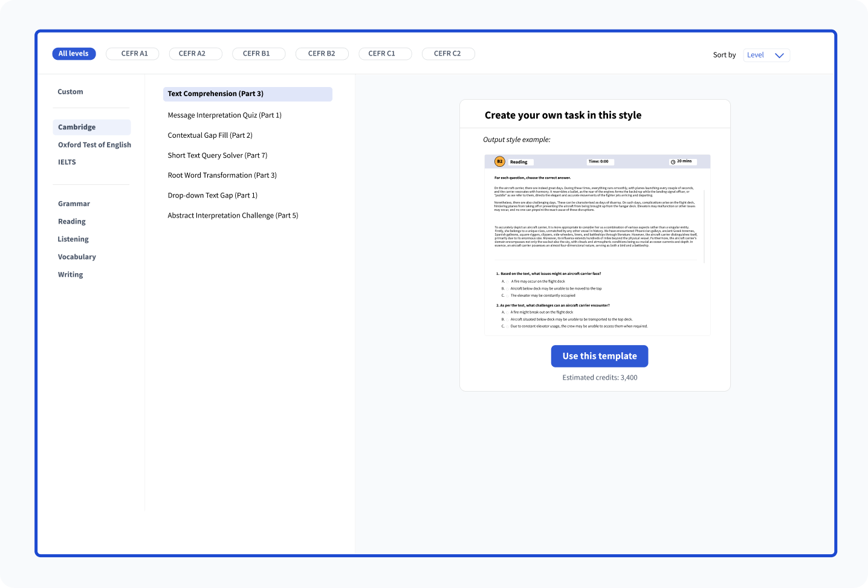Open the Custom category
This screenshot has width=868, height=588.
(x=70, y=92)
